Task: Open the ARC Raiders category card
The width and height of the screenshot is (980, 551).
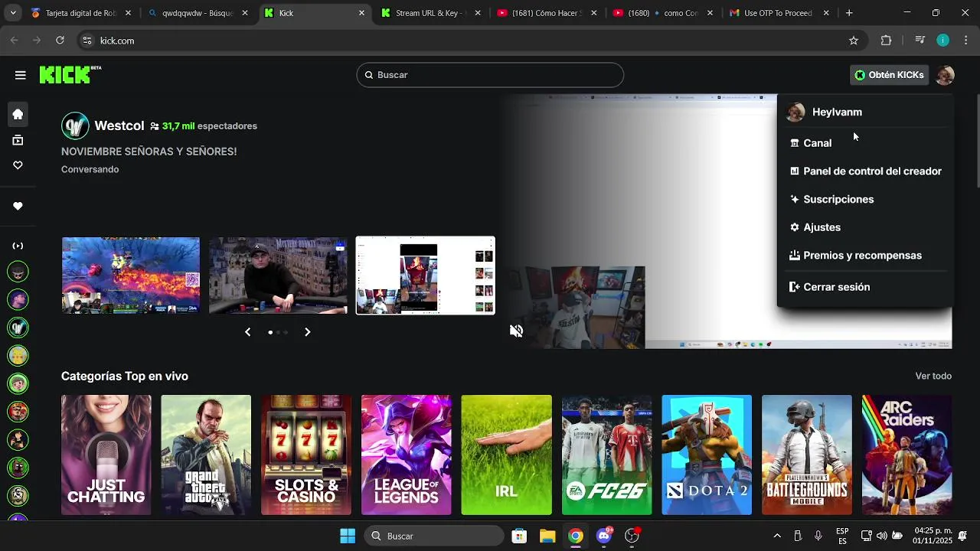Action: point(907,455)
